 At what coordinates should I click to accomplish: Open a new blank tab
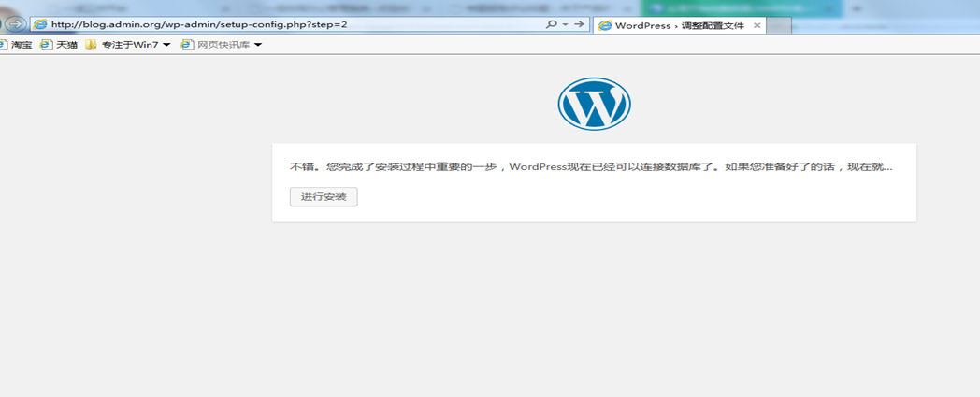click(779, 25)
